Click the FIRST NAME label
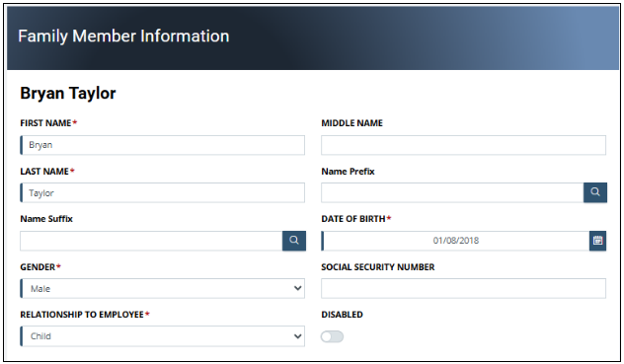Screen dimensions: 624x364 click(45, 123)
